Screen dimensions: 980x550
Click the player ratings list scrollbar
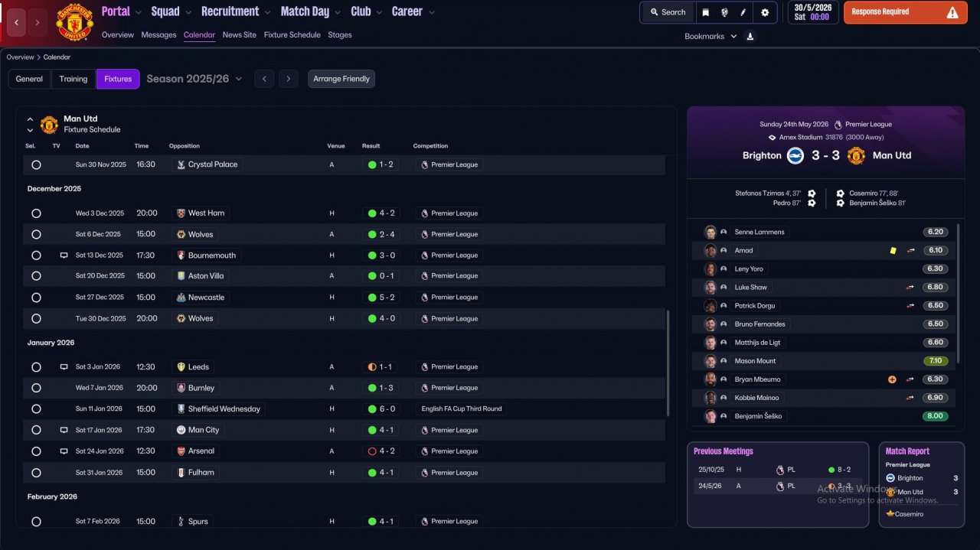[959, 295]
